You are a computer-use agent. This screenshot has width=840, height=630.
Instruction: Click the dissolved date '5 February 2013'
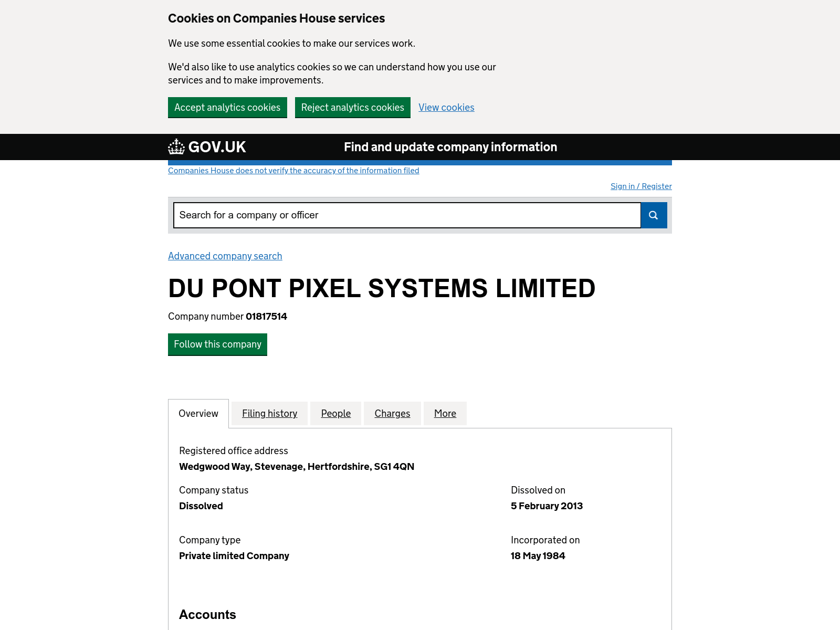547,506
